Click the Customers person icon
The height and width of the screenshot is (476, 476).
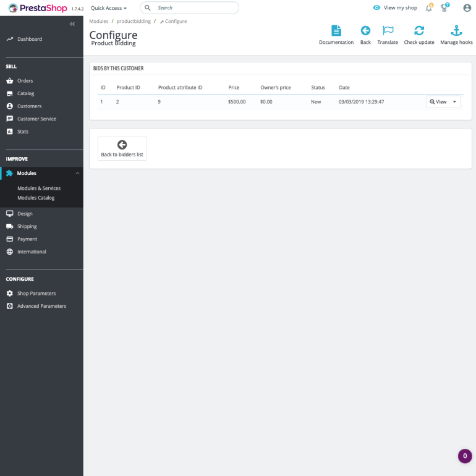pyautogui.click(x=10, y=106)
